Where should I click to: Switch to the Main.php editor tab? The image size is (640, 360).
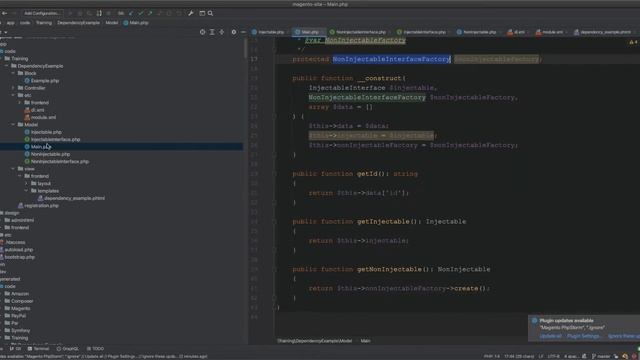coord(308,32)
